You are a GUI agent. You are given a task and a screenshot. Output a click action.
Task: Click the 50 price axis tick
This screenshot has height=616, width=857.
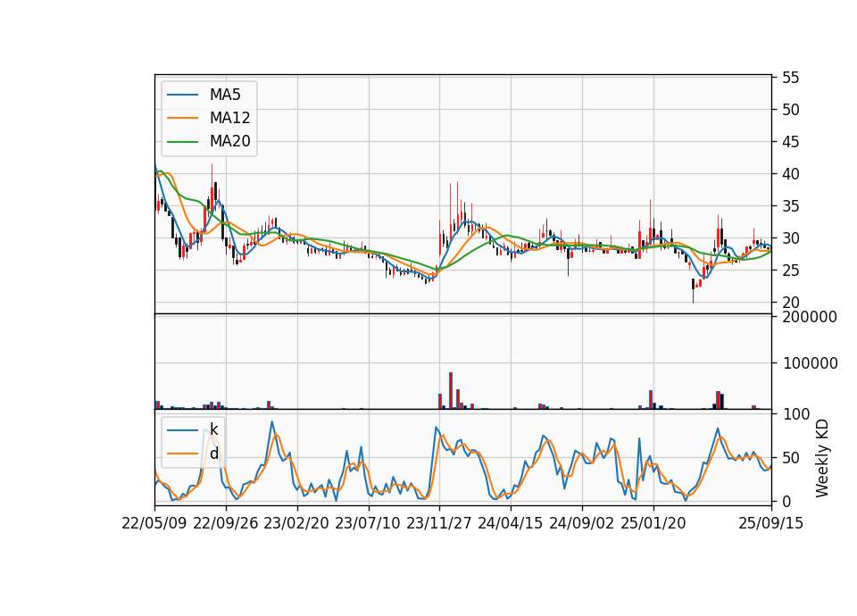coord(790,110)
